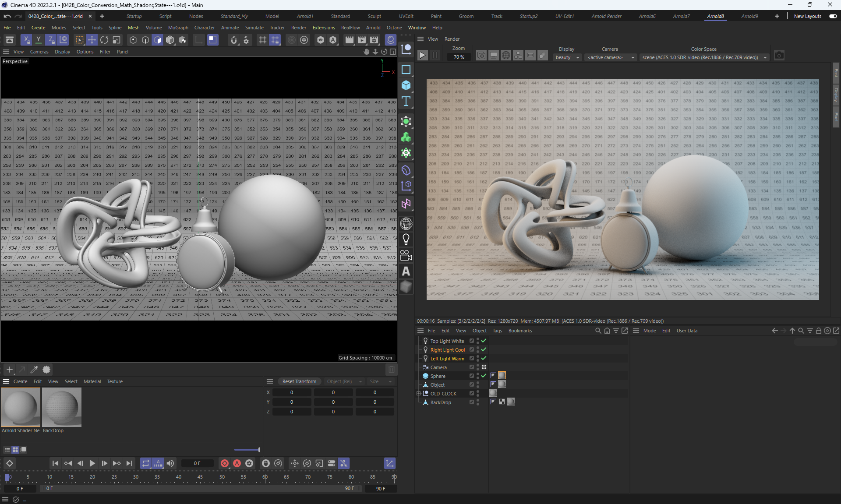Add a Cube primitive from side palette
The width and height of the screenshot is (841, 504).
pyautogui.click(x=406, y=85)
